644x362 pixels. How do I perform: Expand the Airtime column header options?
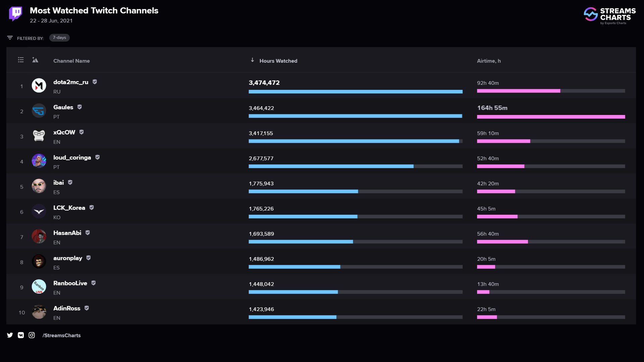489,61
